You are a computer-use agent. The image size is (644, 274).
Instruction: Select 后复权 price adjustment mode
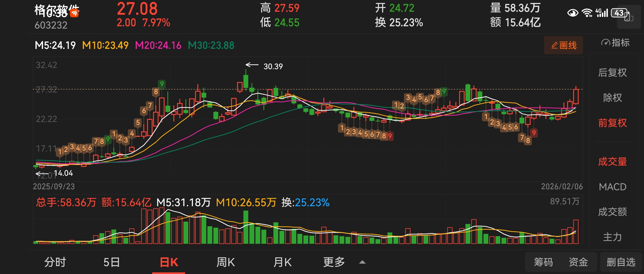[612, 73]
